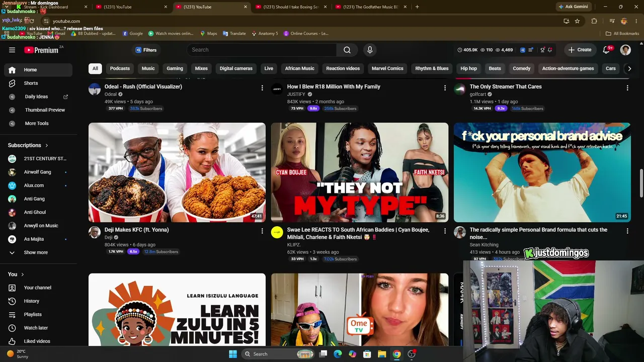Open Learn Zulu in 5 Minutes thumbnail
The width and height of the screenshot is (644, 362).
(177, 310)
